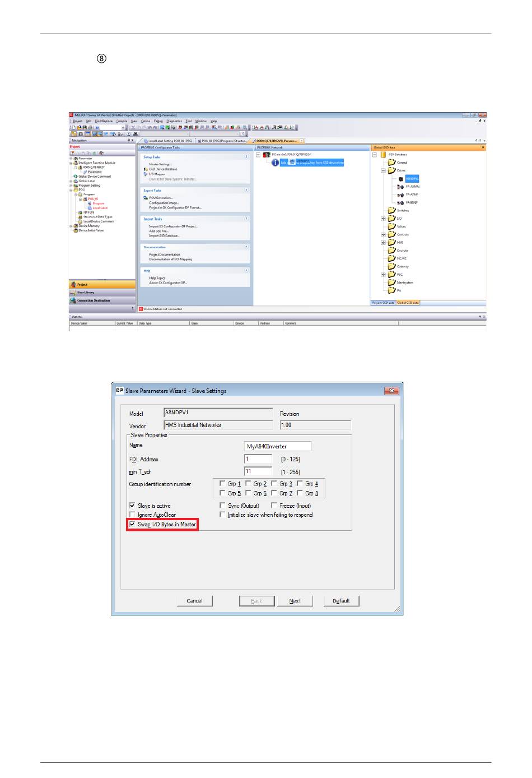Open the Project menu
532x778 pixels.
coord(77,121)
